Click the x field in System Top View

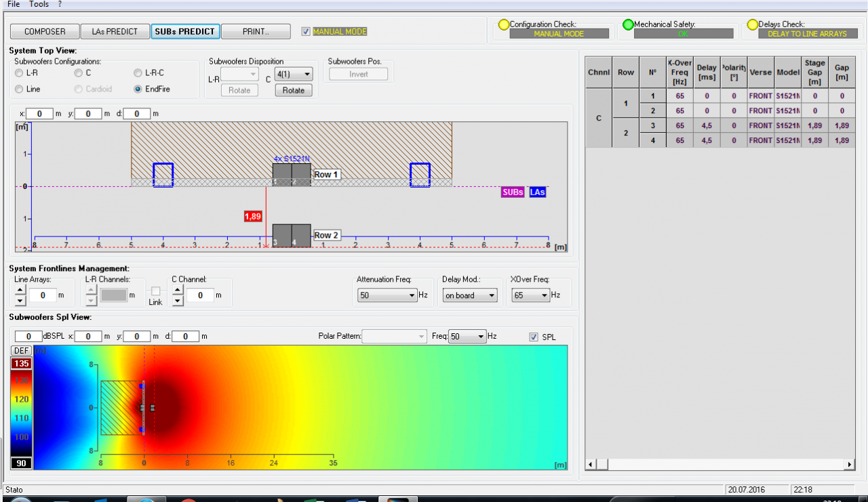(x=40, y=114)
